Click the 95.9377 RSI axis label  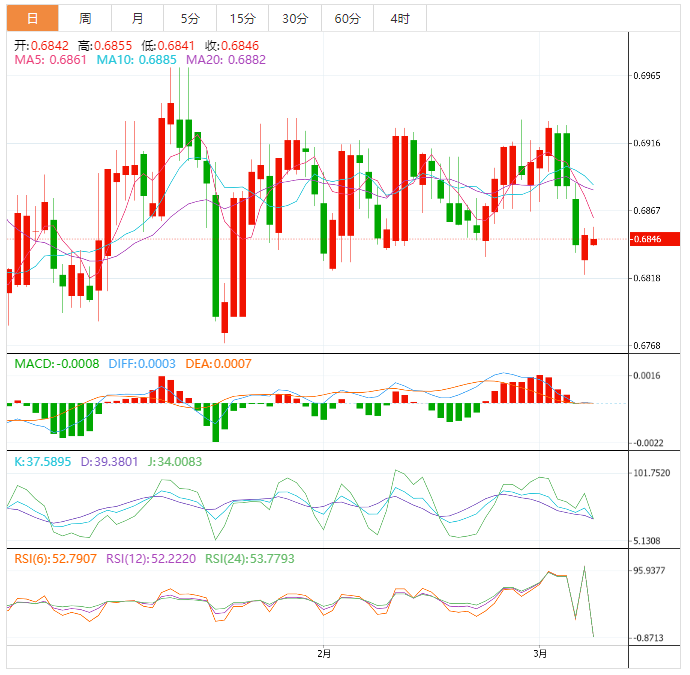pyautogui.click(x=649, y=571)
